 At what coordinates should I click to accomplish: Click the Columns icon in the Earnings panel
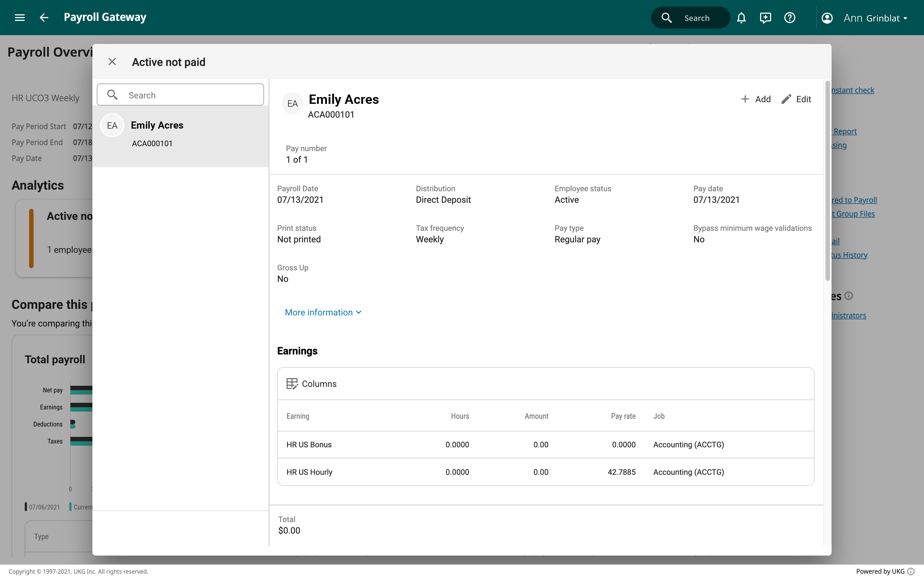pyautogui.click(x=292, y=384)
